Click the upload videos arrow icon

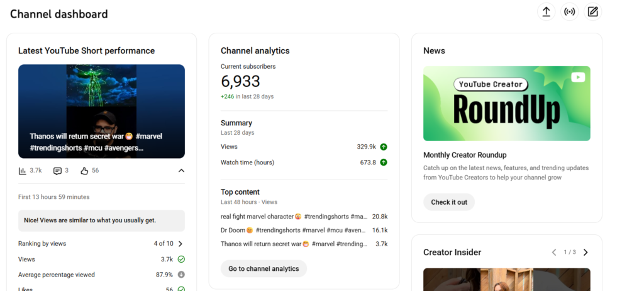(547, 12)
